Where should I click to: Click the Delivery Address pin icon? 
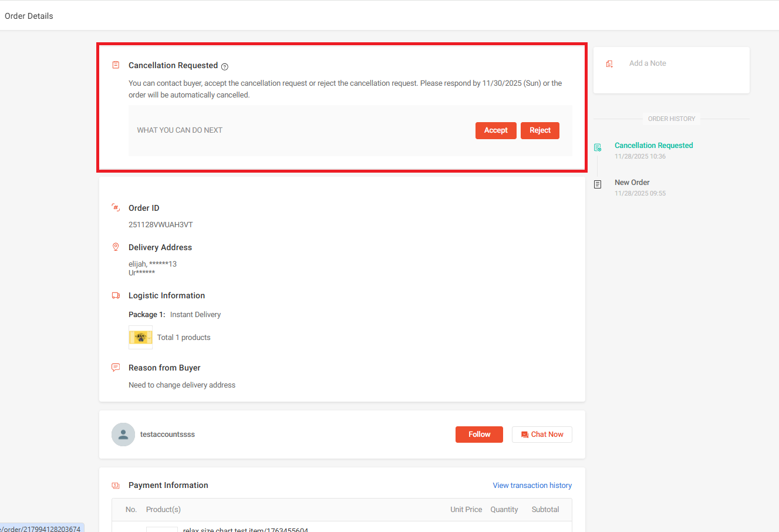click(x=116, y=247)
